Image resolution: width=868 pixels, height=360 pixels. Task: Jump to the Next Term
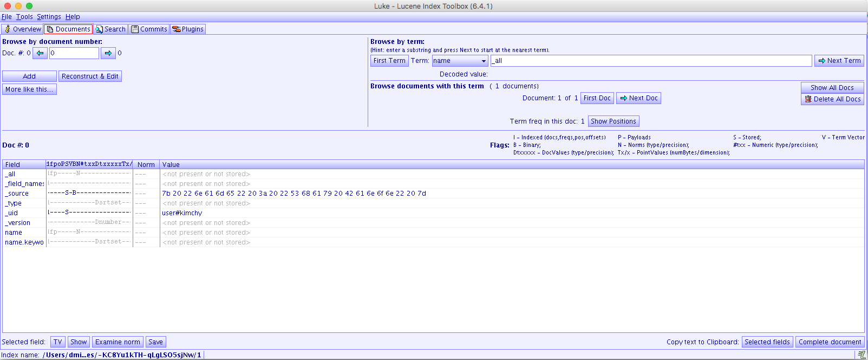(x=839, y=61)
